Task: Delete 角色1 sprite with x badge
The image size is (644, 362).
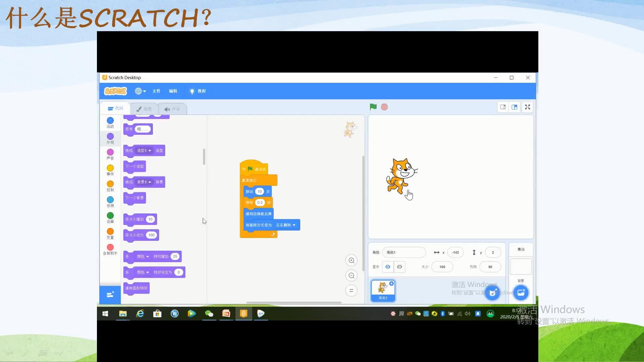Action: (x=391, y=284)
